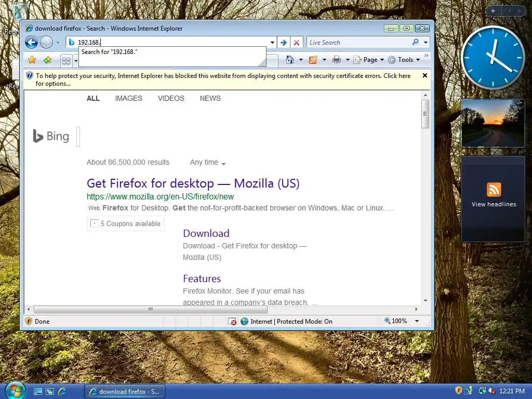Click View headlines in feed gadget

[494, 204]
